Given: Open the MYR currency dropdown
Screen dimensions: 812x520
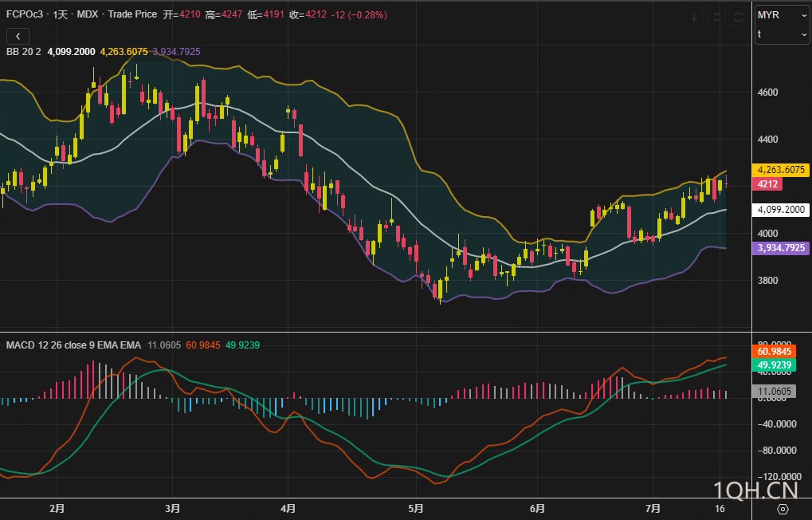Looking at the screenshot, I should pos(782,15).
